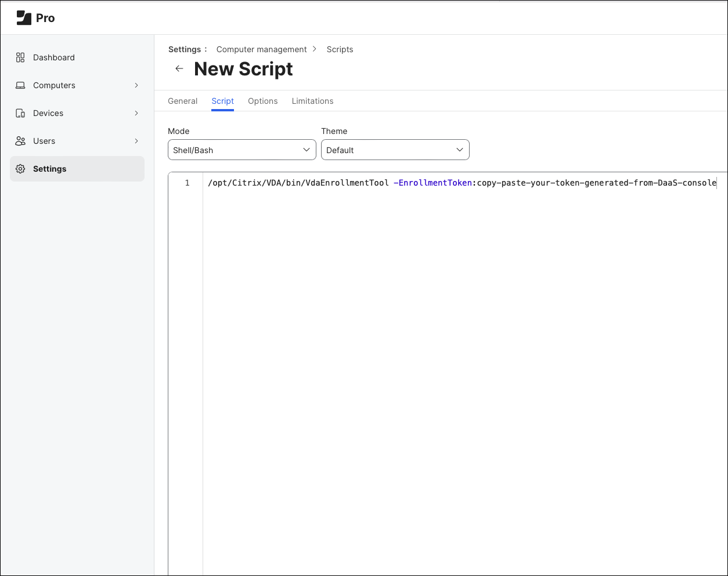Image resolution: width=728 pixels, height=576 pixels.
Task: Expand the Devices submenu chevron
Action: click(x=136, y=113)
